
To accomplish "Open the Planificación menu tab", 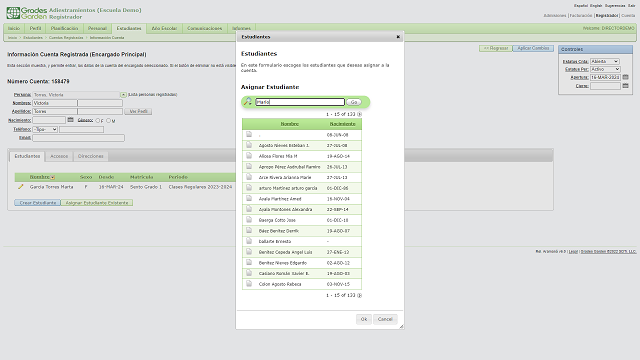I will (64, 28).
